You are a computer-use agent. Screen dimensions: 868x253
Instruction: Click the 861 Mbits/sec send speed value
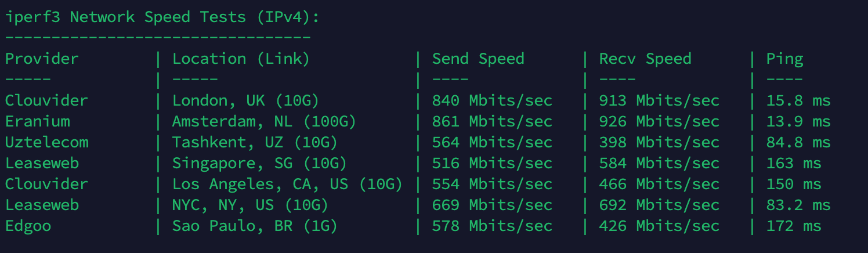click(491, 121)
